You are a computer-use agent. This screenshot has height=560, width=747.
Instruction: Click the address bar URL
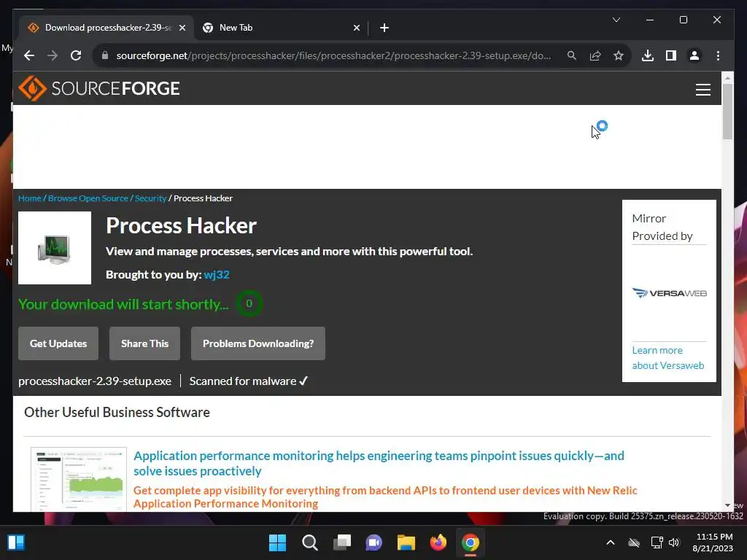point(333,55)
